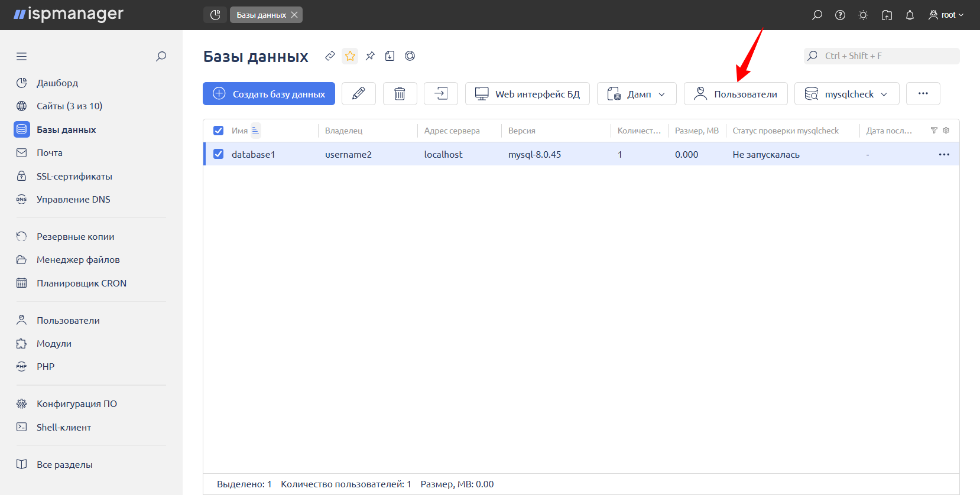The width and height of the screenshot is (980, 495).
Task: Close the Базы данных tab
Action: coord(294,15)
